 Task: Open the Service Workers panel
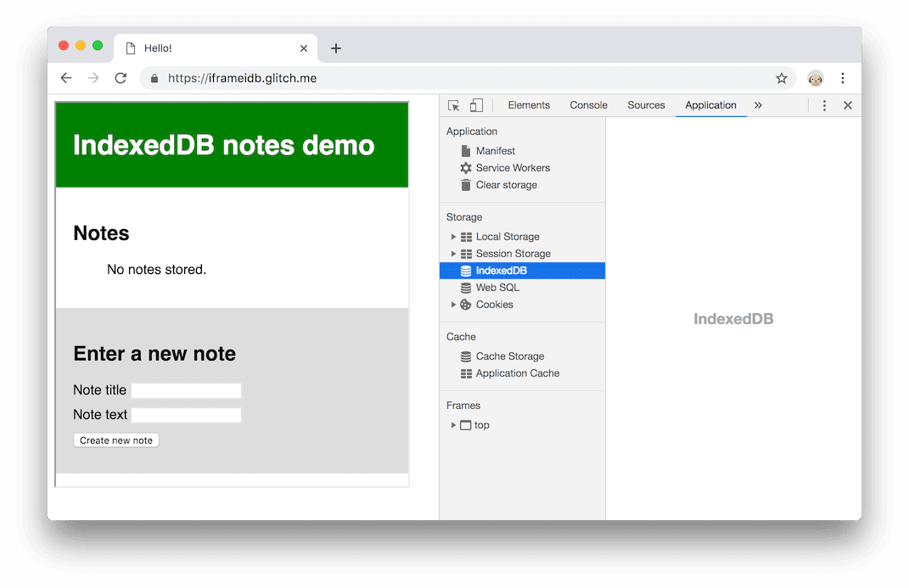point(513,168)
